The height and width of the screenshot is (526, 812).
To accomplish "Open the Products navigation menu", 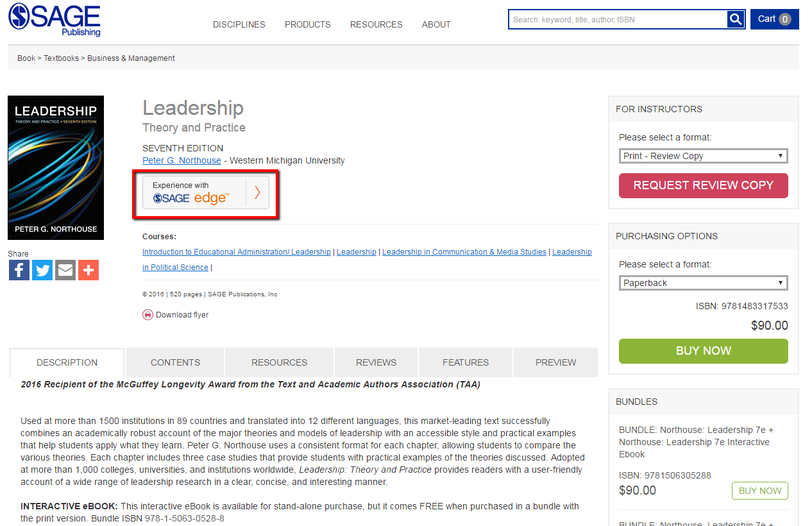I will pyautogui.click(x=307, y=24).
